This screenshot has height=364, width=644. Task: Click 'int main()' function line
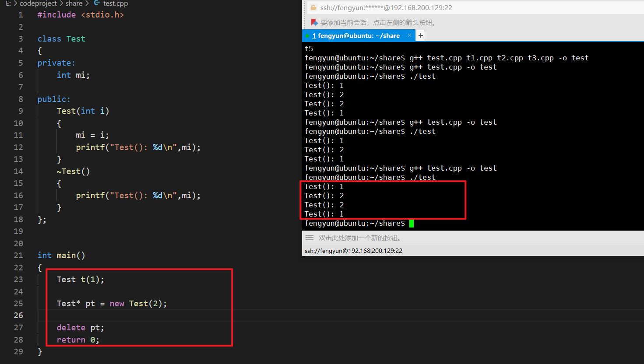[x=61, y=255]
